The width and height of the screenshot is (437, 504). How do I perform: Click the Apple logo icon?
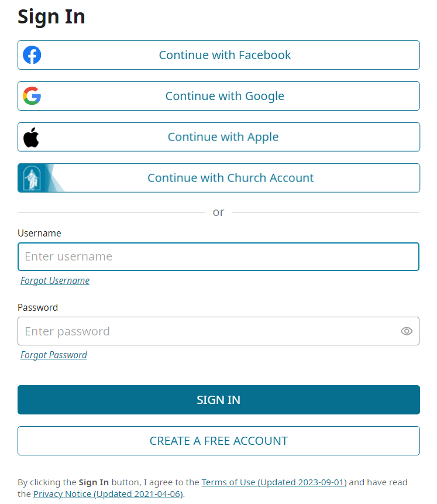tap(31, 137)
